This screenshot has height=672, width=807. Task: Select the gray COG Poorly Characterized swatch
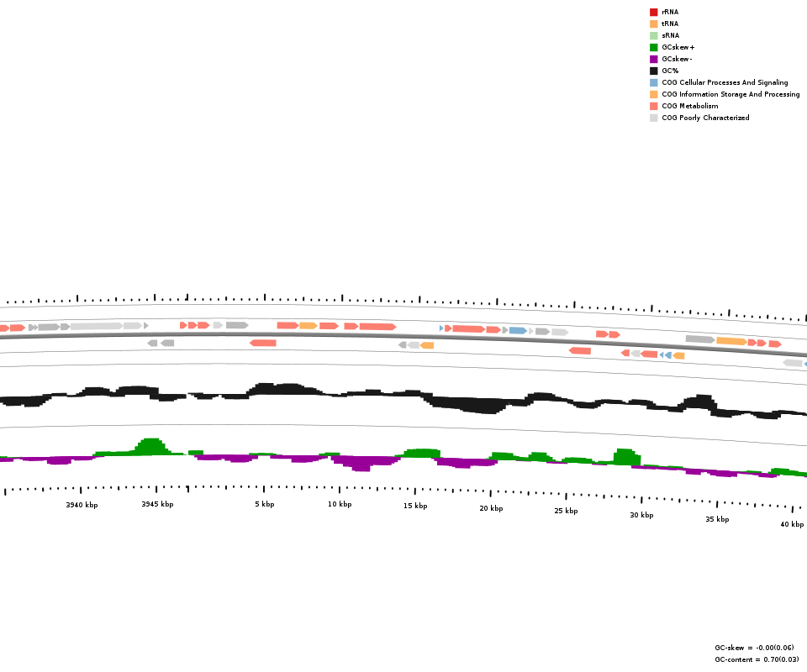pyautogui.click(x=654, y=118)
